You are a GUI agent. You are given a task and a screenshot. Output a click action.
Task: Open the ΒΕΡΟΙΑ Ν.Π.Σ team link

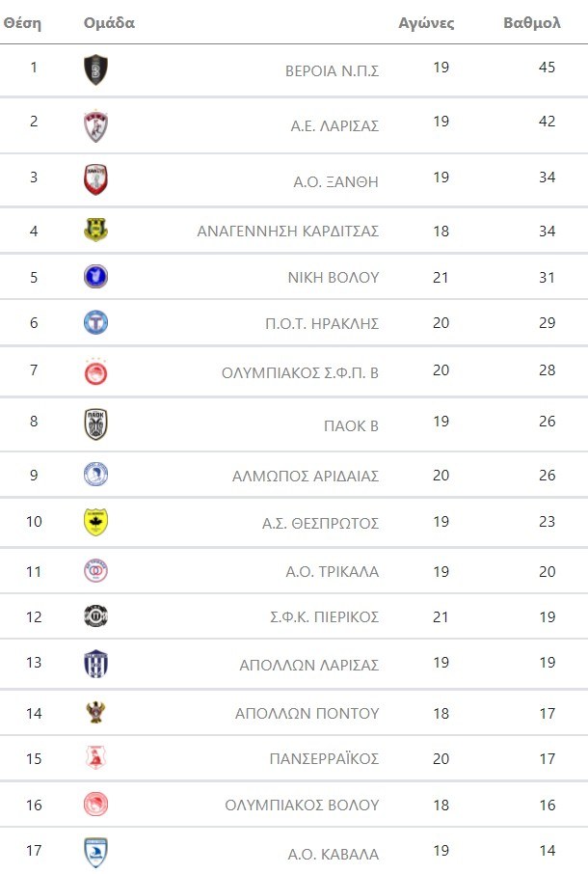click(x=332, y=70)
